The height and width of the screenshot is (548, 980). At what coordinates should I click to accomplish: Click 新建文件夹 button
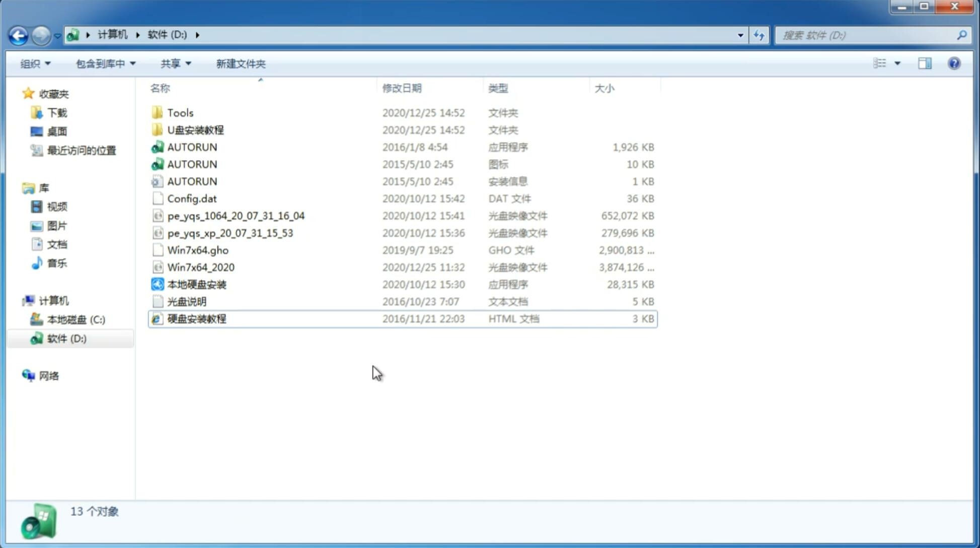240,63
